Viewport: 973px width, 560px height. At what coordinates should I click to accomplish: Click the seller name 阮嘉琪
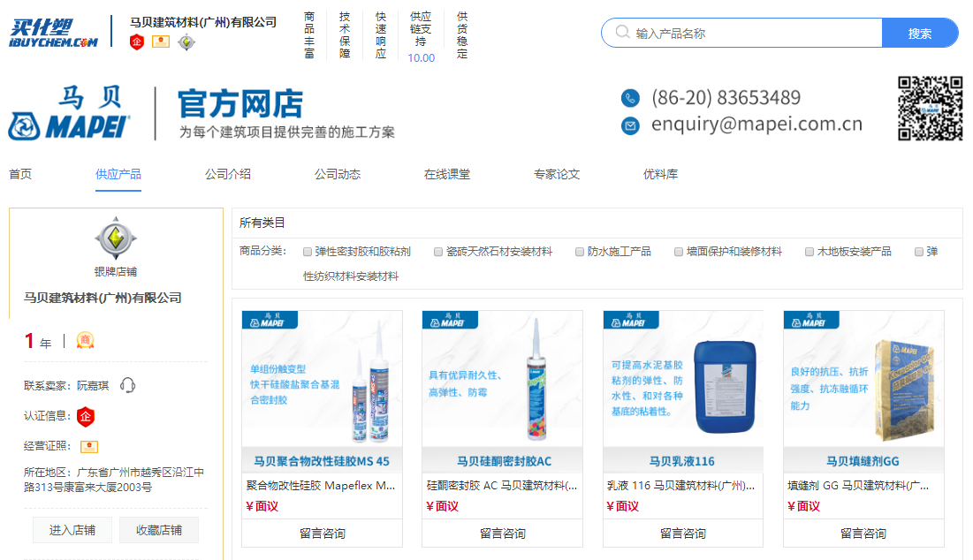pyautogui.click(x=93, y=386)
